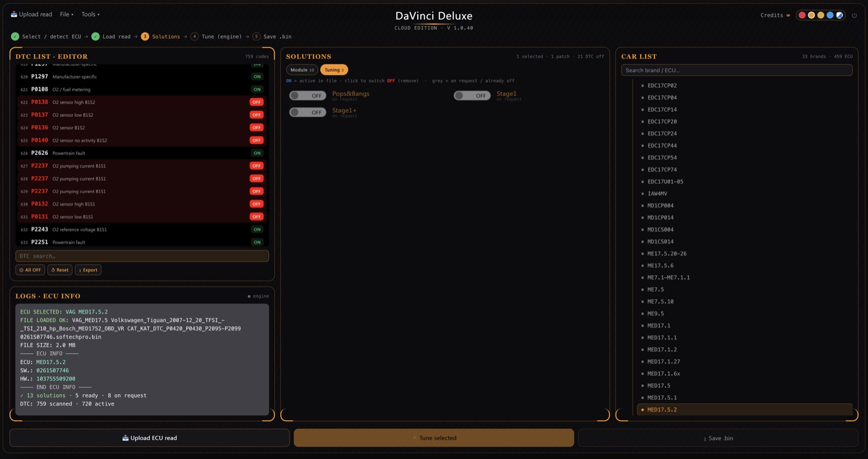Switch to the Tuning tab in Solutions
This screenshot has width=868, height=459.
(x=334, y=70)
